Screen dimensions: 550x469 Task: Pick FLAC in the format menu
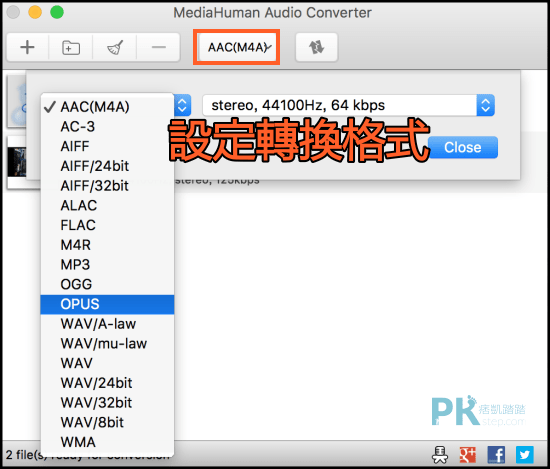point(107,225)
